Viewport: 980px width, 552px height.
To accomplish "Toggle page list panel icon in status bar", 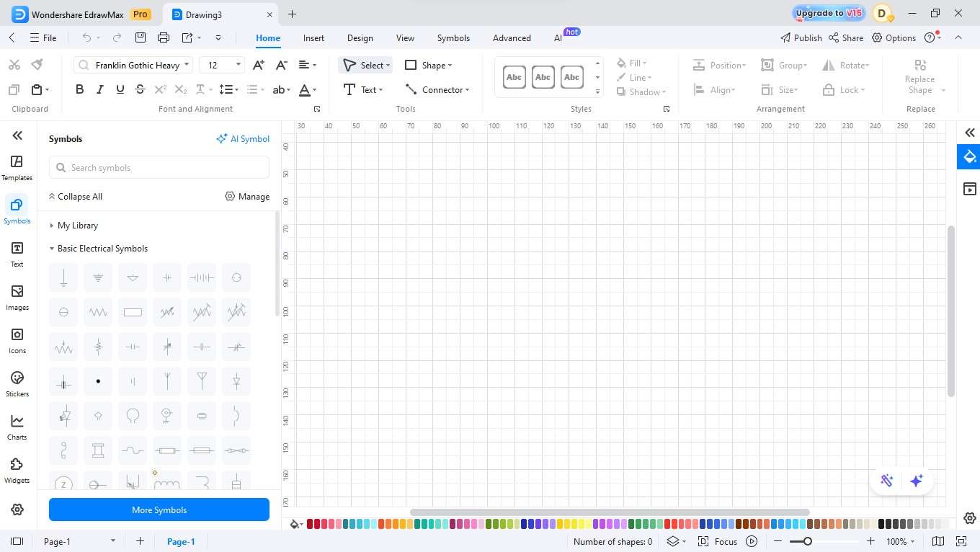I will [17, 541].
